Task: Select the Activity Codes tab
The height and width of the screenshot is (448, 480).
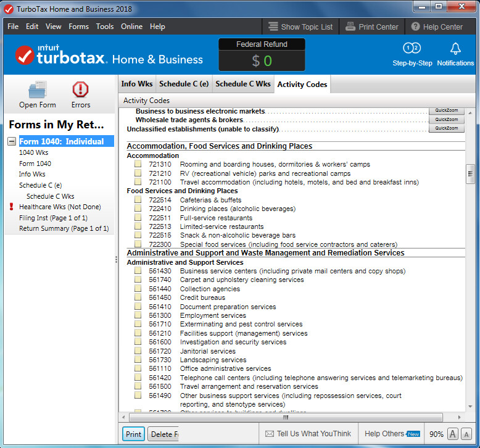Action: (302, 84)
